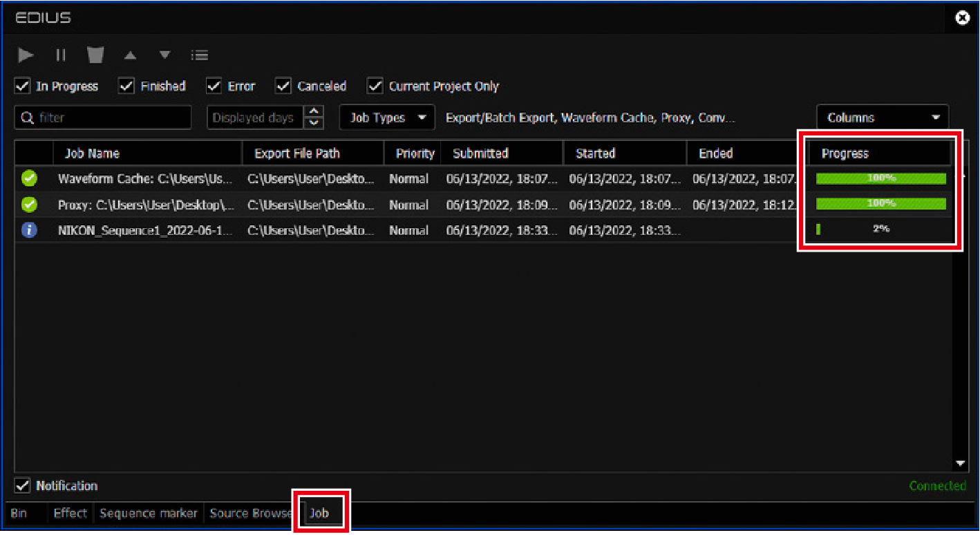Image resolution: width=980 pixels, height=535 pixels.
Task: Disable the Current Project Only checkbox
Action: (x=375, y=86)
